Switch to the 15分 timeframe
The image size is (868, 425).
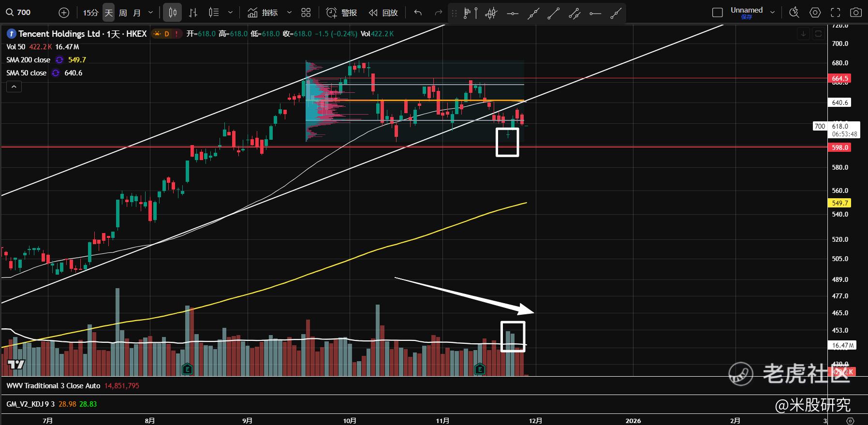[x=90, y=13]
